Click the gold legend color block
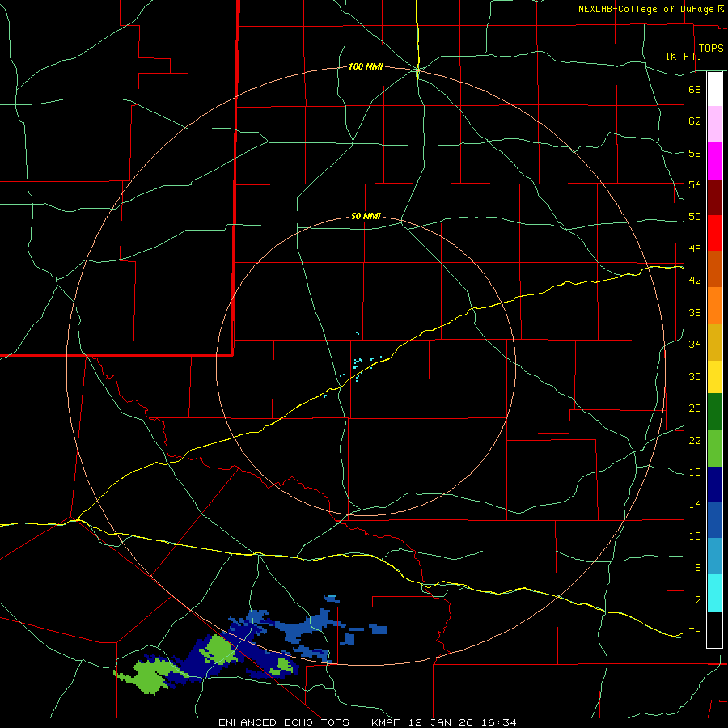 pyautogui.click(x=714, y=342)
